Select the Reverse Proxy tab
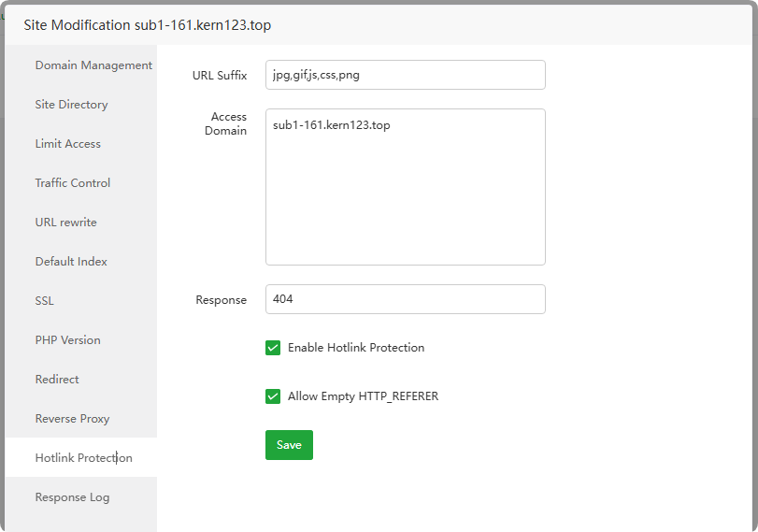The width and height of the screenshot is (758, 532). point(73,419)
